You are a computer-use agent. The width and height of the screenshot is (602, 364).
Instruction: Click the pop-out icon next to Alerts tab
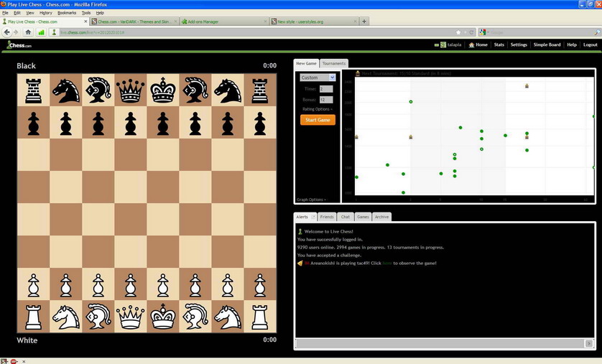313,217
